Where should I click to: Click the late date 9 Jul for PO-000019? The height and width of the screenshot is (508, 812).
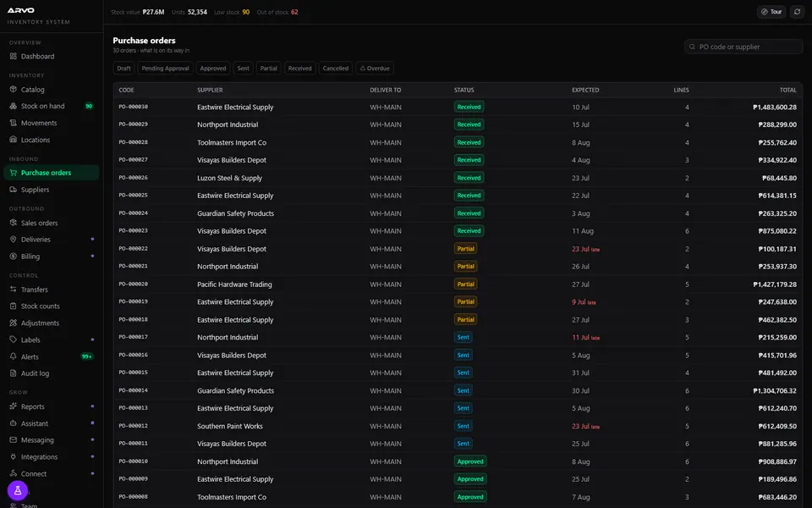click(584, 301)
